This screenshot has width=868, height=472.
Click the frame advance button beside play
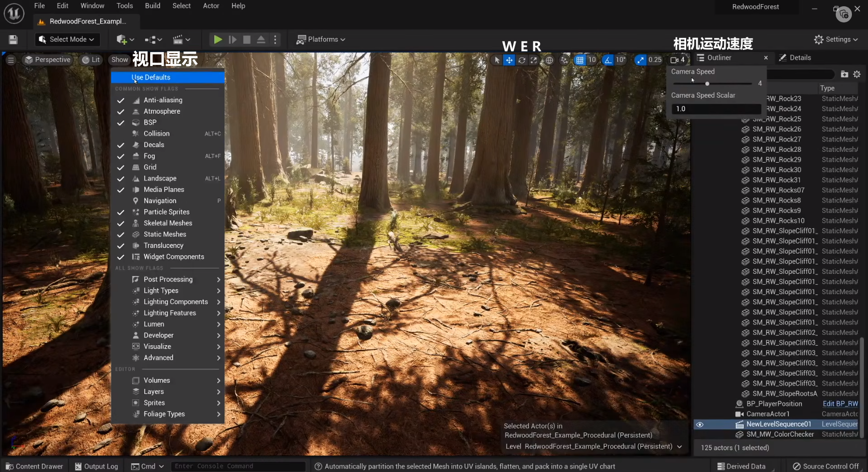(232, 40)
